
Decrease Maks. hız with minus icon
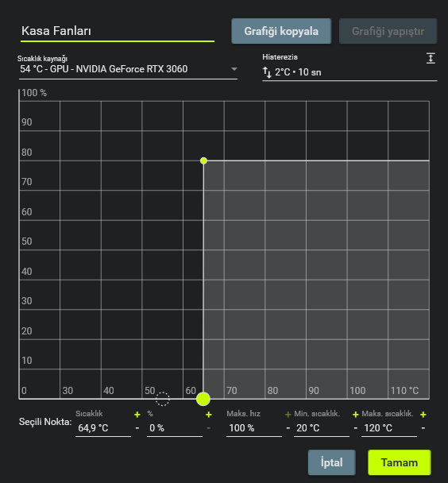288,428
